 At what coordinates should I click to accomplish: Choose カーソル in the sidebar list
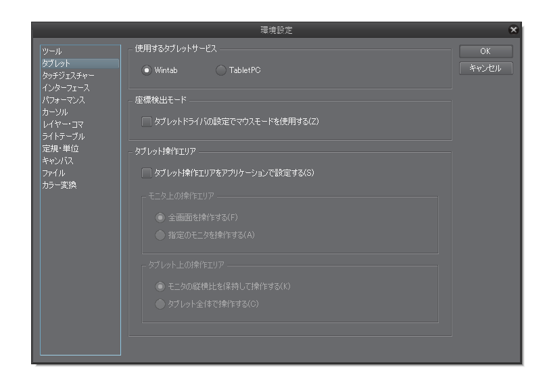[55, 112]
